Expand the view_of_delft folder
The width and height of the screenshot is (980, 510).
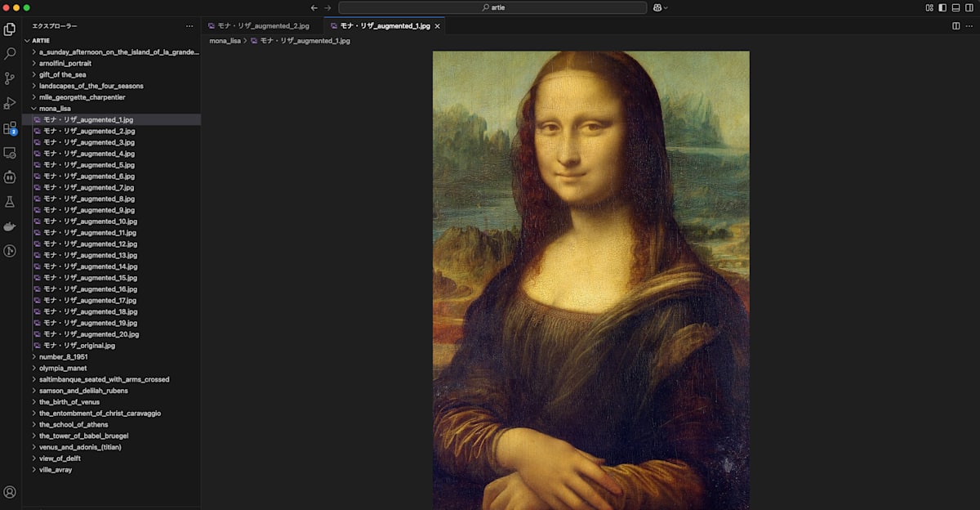[x=111, y=459]
